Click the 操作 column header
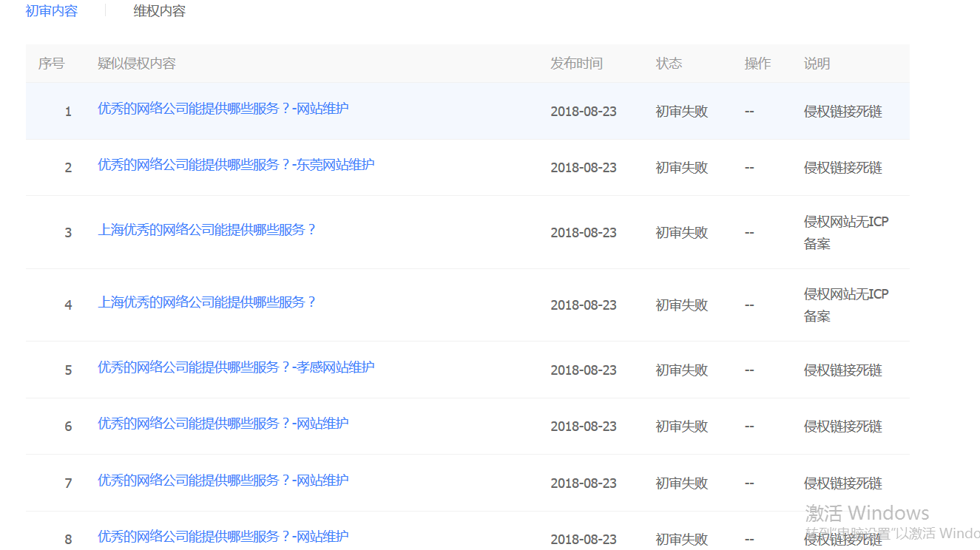This screenshot has height=550, width=980. coord(757,64)
